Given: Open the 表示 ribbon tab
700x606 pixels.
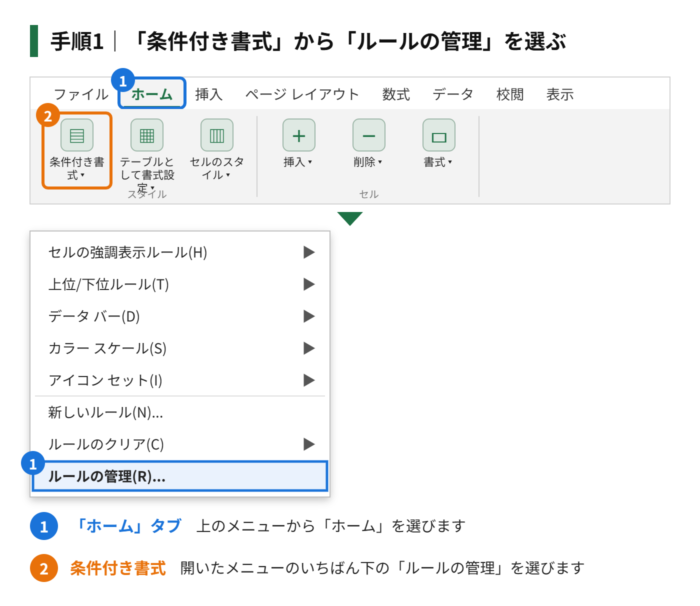Looking at the screenshot, I should click(x=560, y=94).
